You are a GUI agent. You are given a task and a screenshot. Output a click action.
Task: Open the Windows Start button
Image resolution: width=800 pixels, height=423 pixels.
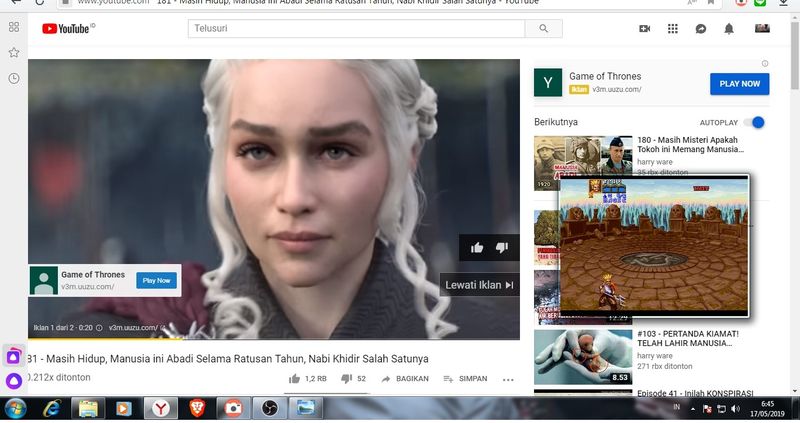point(15,409)
